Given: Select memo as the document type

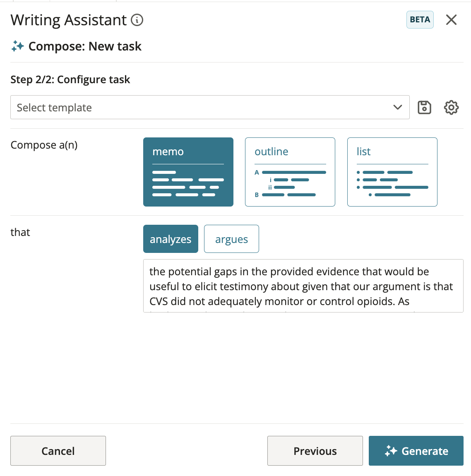Looking at the screenshot, I should [188, 172].
